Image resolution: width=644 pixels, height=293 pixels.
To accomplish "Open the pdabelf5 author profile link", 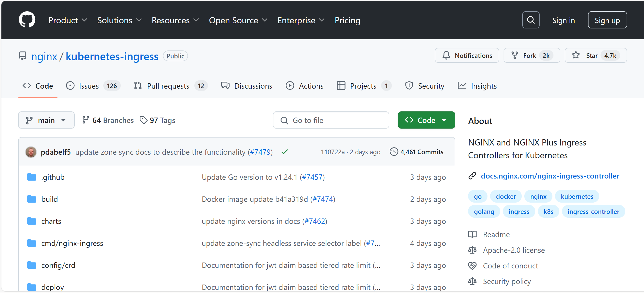I will pyautogui.click(x=56, y=152).
